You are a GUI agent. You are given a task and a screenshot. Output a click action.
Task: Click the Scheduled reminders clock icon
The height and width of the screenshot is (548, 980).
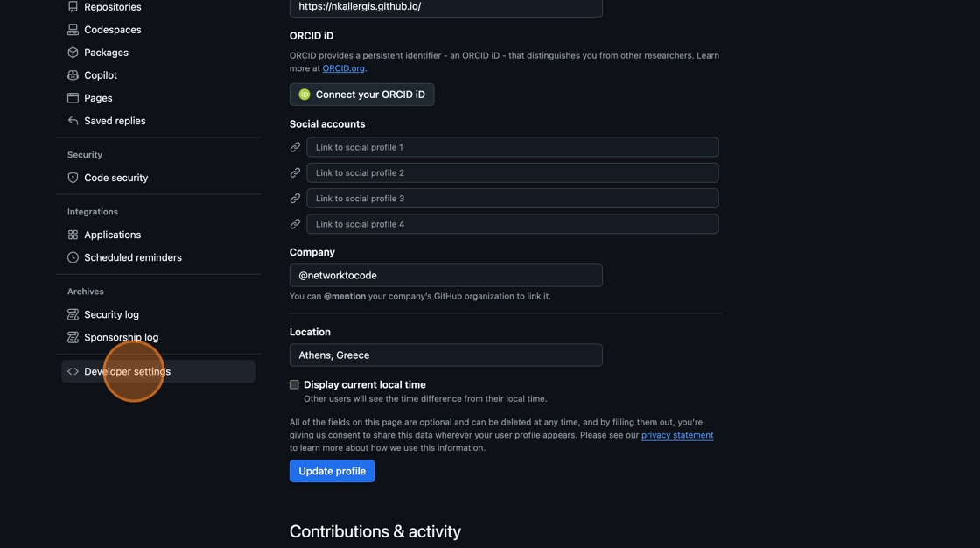73,257
